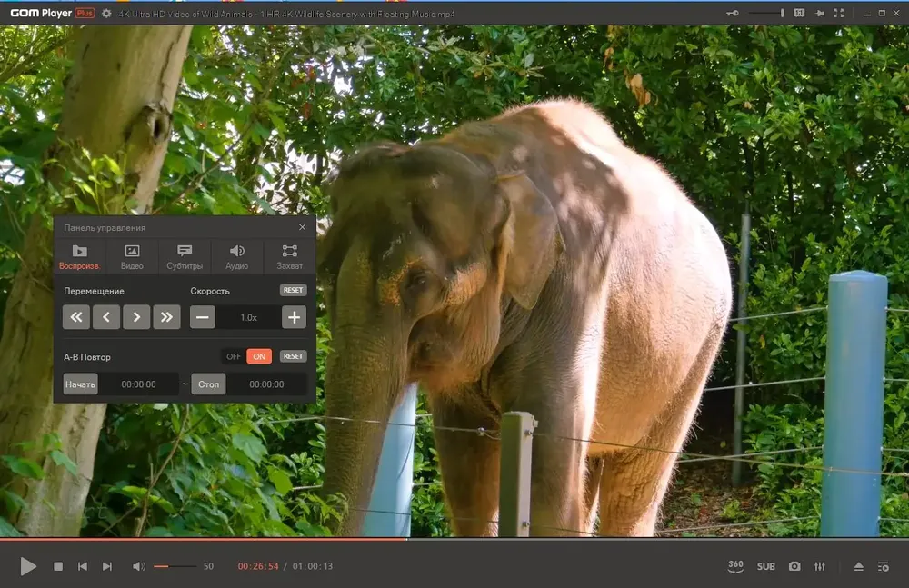Open the playlist icon

[883, 566]
